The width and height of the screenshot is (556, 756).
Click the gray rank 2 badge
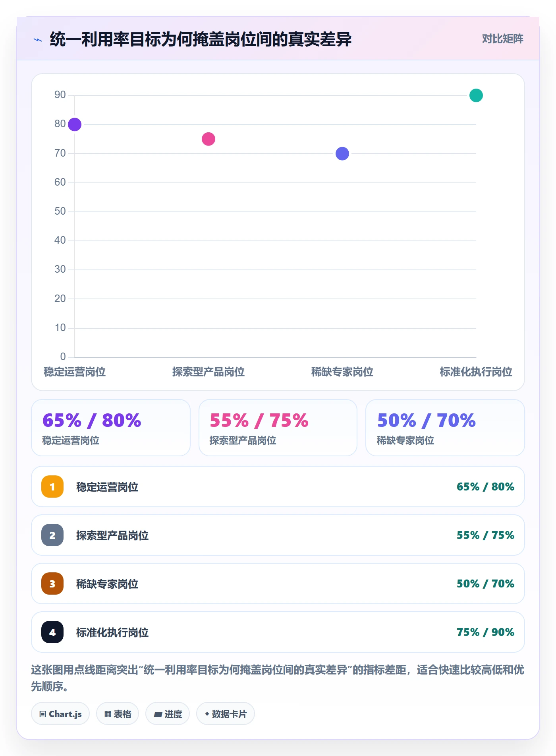point(52,535)
